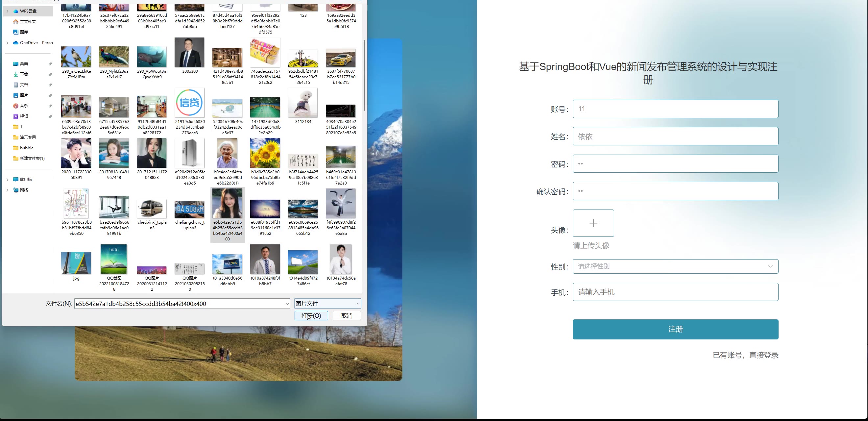This screenshot has width=868, height=421.
Task: Open 图库 gallery in navigation pane
Action: (24, 32)
